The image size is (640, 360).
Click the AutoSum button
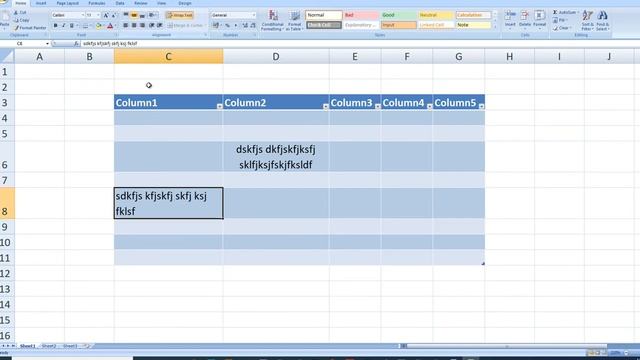(x=565, y=13)
